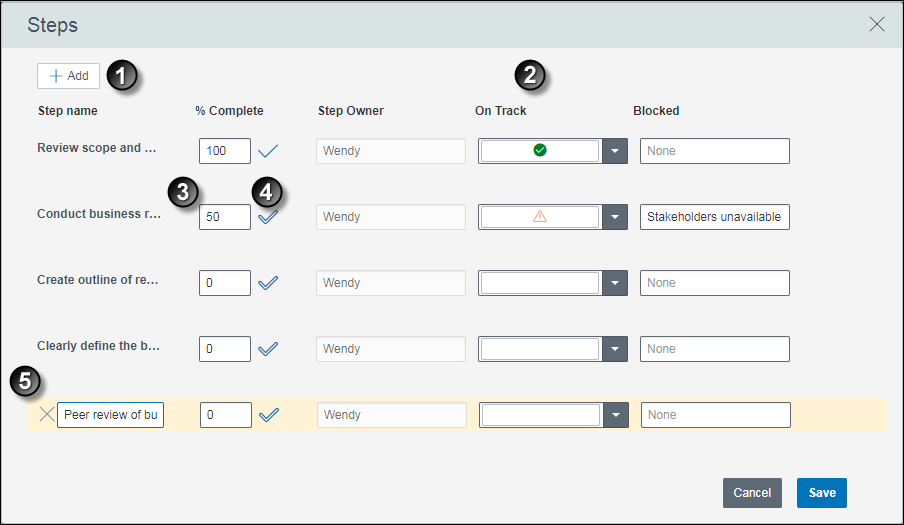
Task: Click the Add step button
Action: coord(69,76)
